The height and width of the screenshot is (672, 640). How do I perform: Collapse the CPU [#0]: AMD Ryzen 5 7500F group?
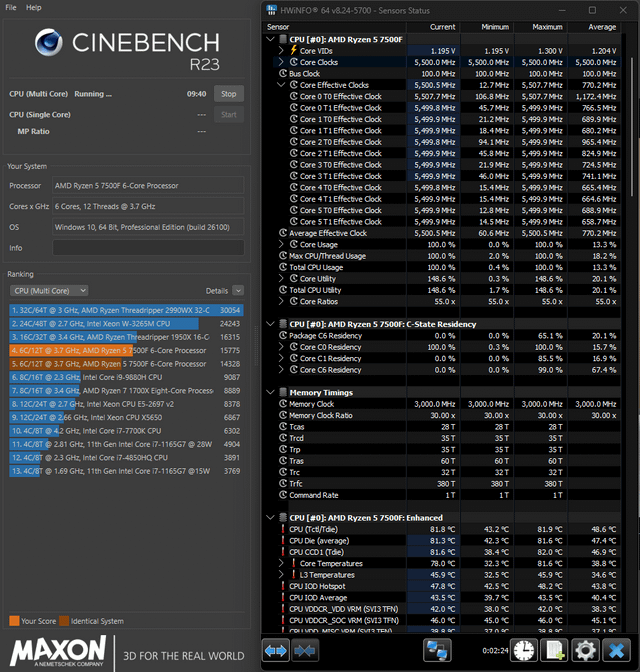pyautogui.click(x=270, y=39)
